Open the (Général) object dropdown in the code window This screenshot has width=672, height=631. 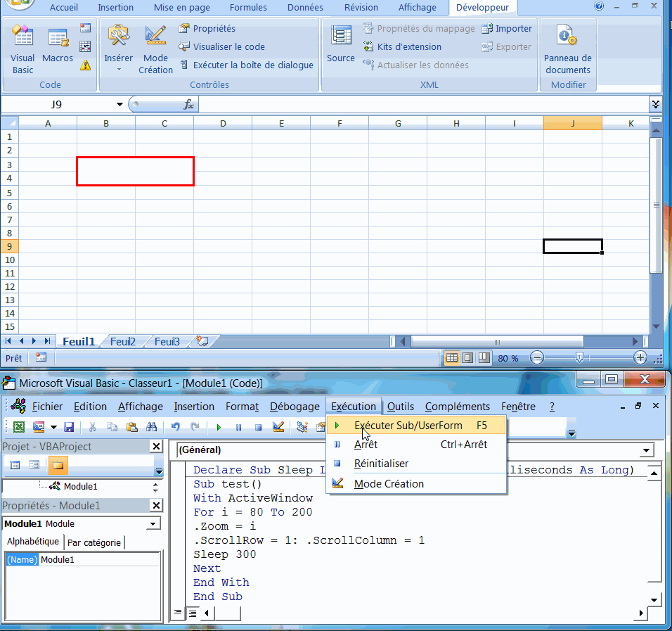pyautogui.click(x=646, y=450)
